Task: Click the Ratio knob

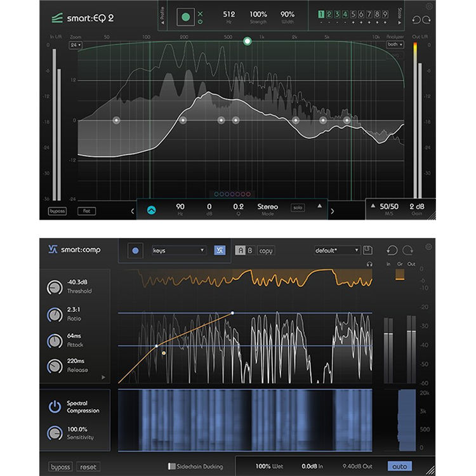Action: (55, 315)
